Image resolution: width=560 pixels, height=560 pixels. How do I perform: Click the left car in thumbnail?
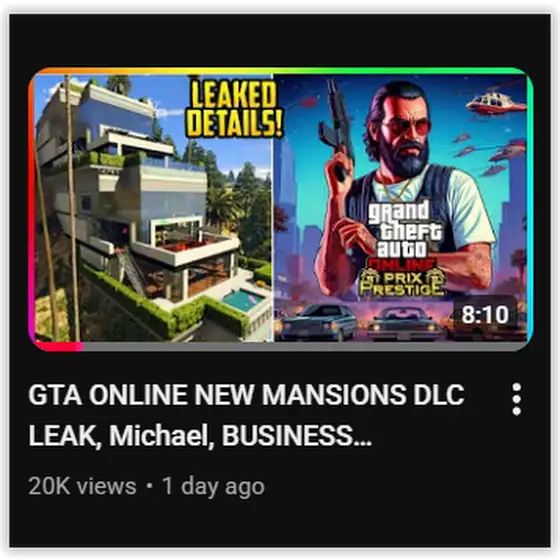[x=316, y=323]
